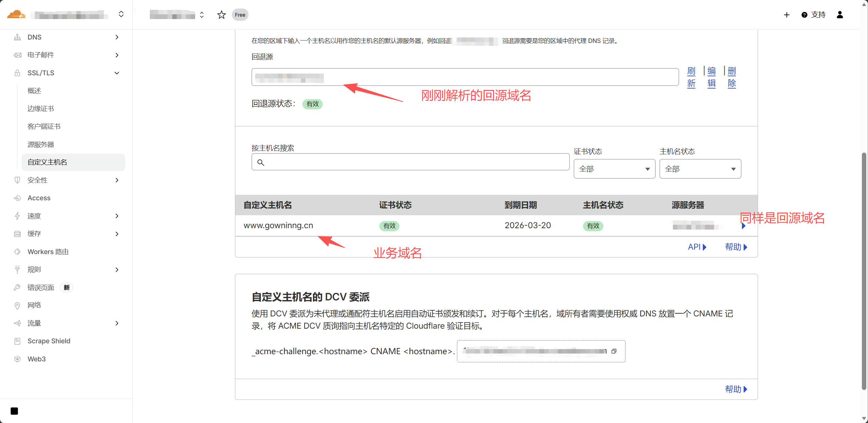This screenshot has height=423, width=868.
Task: Open the 证书状态 全部 dropdown
Action: pyautogui.click(x=614, y=169)
